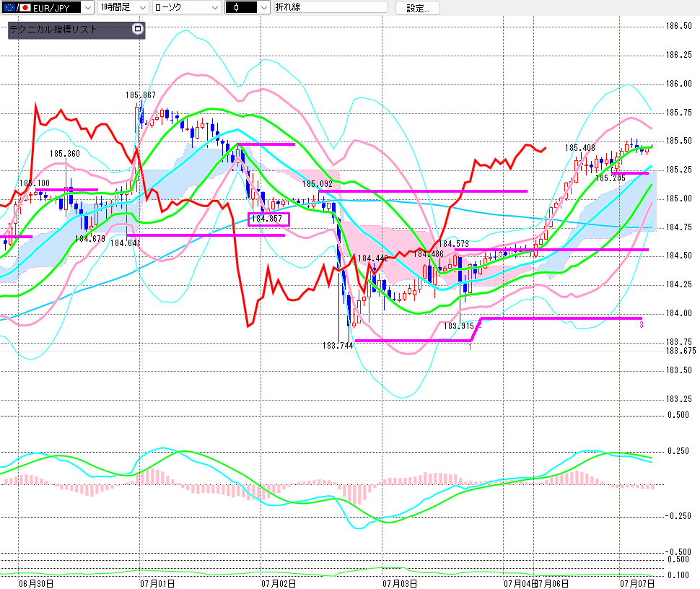Select the 07月03日 date marker
The width and height of the screenshot is (700, 589).
click(400, 583)
